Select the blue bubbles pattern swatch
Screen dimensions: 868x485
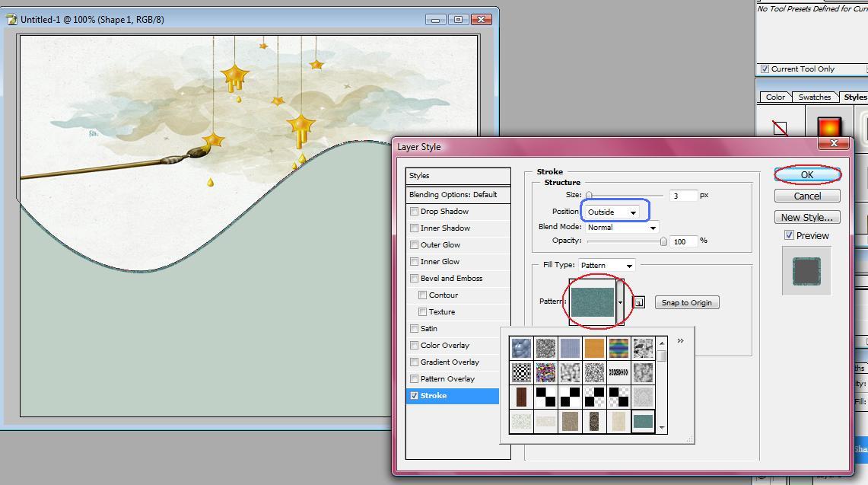(x=521, y=348)
